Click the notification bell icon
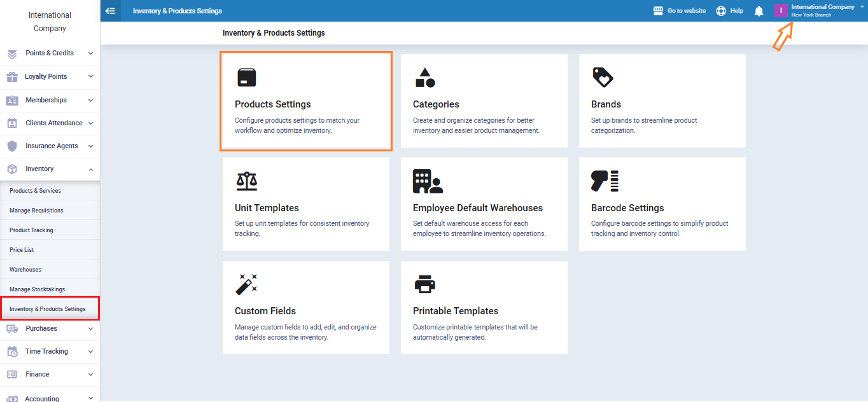868x402 pixels. [759, 11]
